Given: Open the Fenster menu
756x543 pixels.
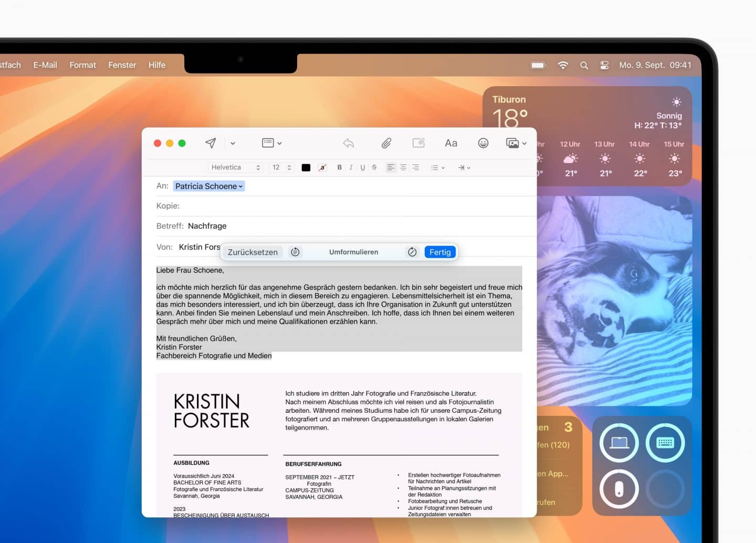Looking at the screenshot, I should (122, 65).
